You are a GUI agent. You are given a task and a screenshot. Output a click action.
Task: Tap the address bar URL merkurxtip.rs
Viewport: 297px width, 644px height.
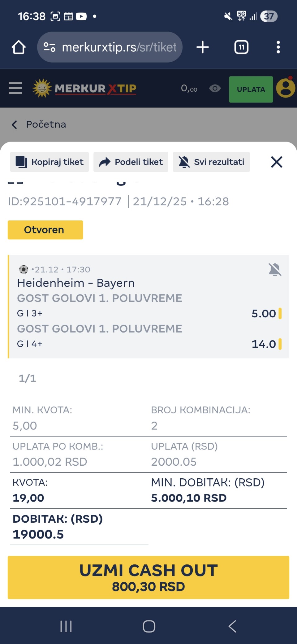click(x=119, y=47)
